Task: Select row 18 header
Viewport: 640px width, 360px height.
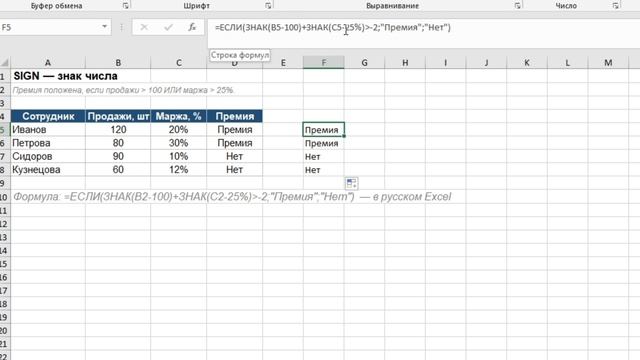Action: coord(4,304)
